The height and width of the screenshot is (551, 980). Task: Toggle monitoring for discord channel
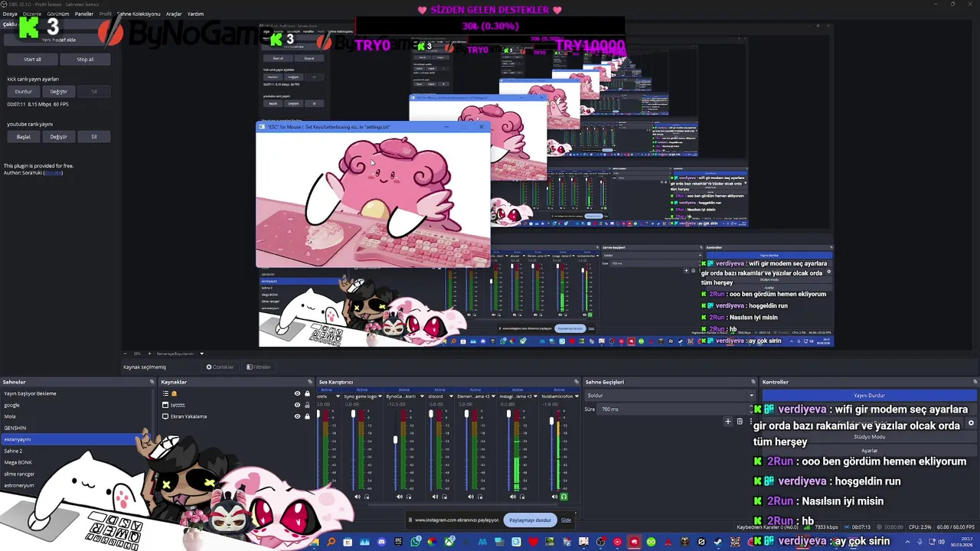coord(445,497)
